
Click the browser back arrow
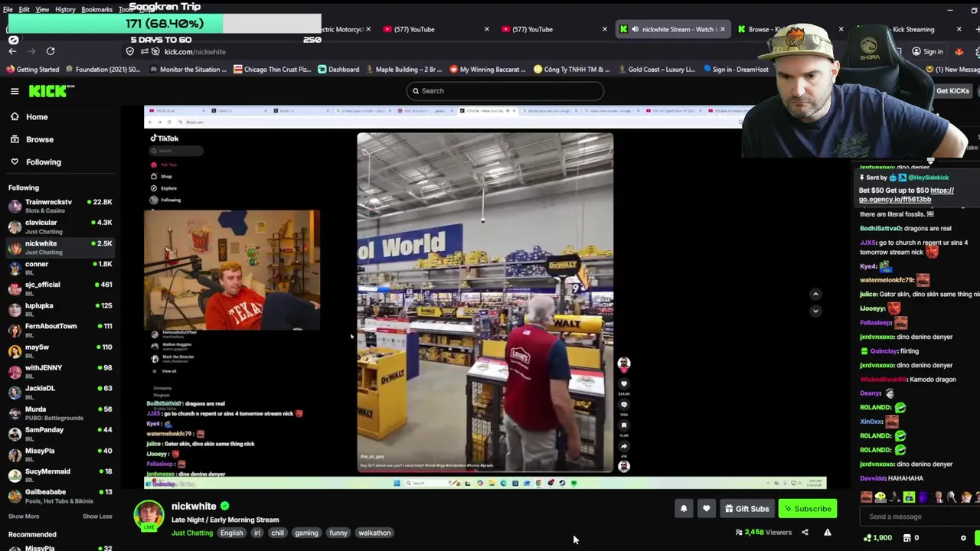(13, 51)
